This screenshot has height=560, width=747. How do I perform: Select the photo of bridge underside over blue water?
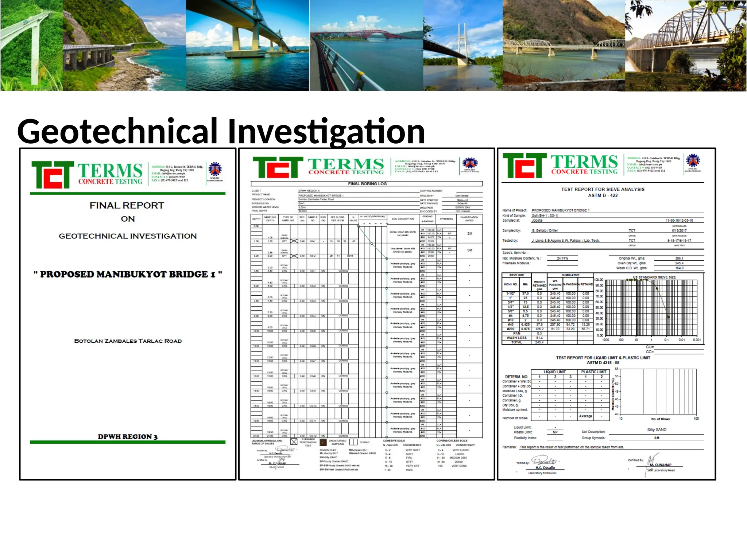[248, 45]
